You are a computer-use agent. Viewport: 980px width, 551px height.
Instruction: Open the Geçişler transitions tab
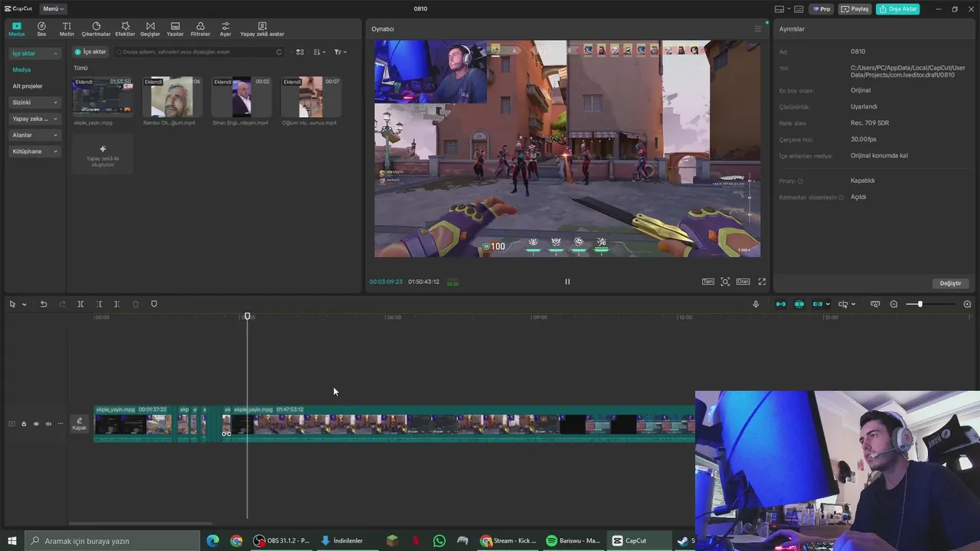click(x=150, y=29)
